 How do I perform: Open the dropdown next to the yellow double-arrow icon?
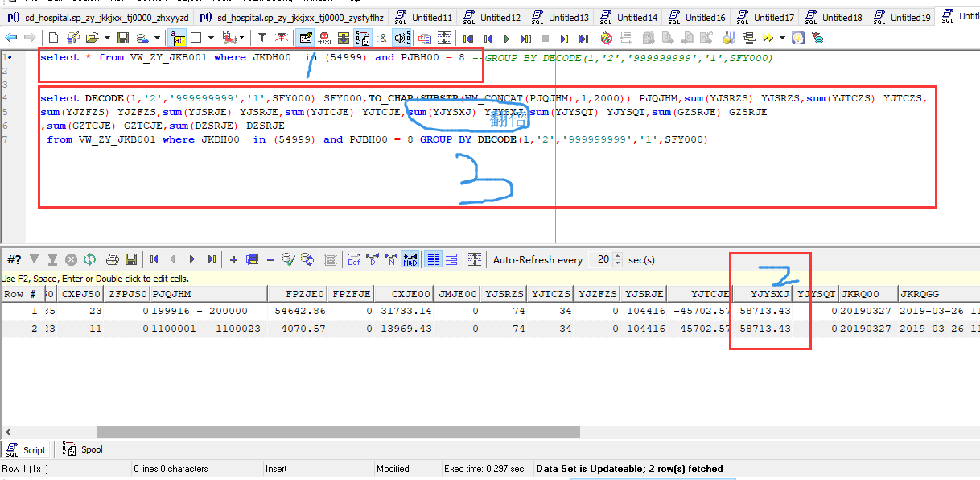pyautogui.click(x=782, y=38)
